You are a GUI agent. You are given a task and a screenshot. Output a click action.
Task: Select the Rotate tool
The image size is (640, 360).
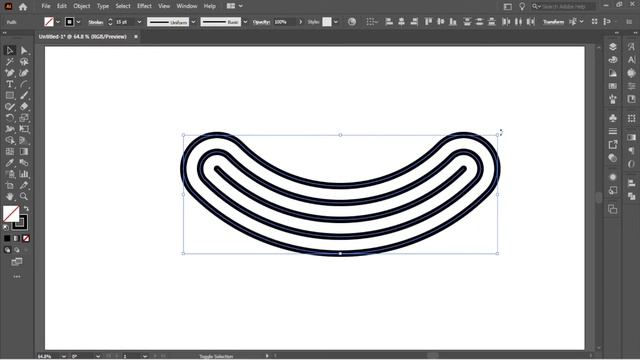coord(10,118)
